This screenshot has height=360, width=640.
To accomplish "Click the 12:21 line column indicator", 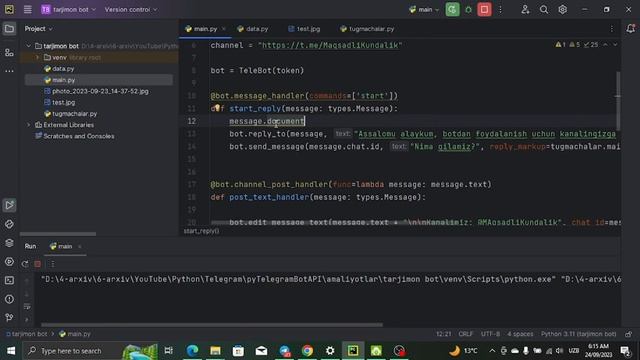I will 444,334.
